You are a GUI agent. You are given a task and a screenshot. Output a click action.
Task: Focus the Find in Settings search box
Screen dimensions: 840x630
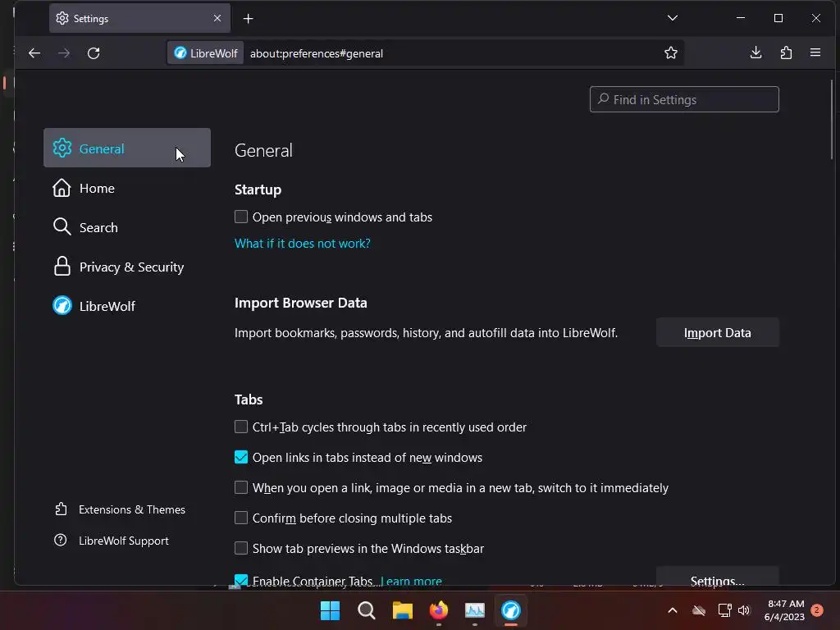click(x=684, y=99)
